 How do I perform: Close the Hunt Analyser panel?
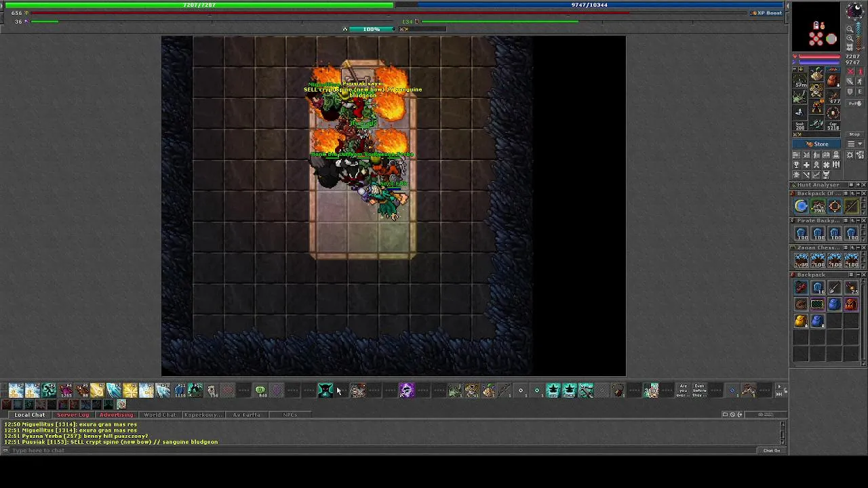[863, 184]
